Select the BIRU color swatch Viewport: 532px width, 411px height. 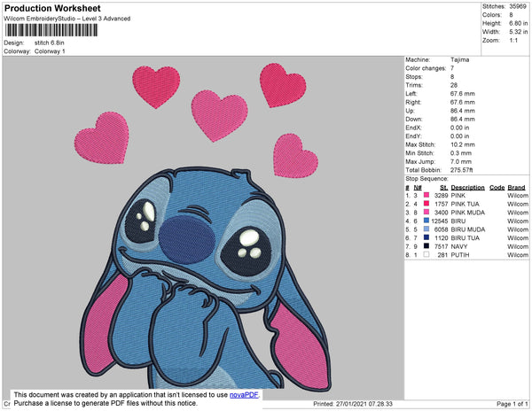(426, 221)
